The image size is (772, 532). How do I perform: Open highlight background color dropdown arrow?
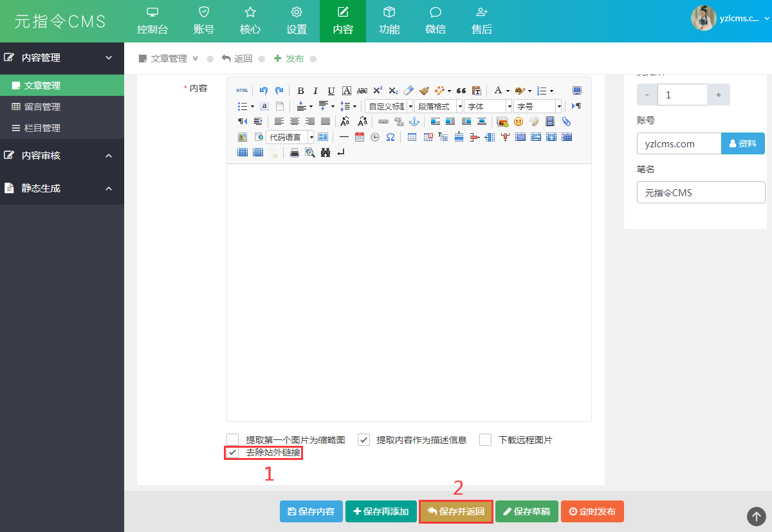(529, 91)
